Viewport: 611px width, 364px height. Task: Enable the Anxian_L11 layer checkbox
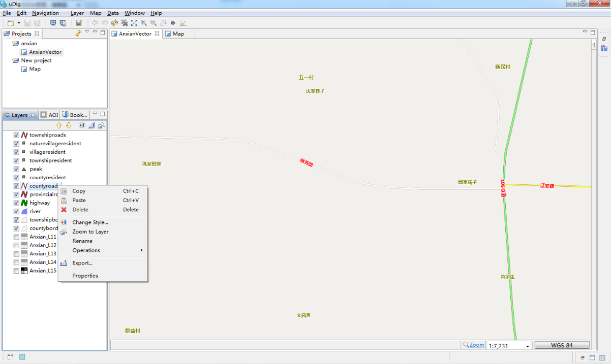(16, 237)
